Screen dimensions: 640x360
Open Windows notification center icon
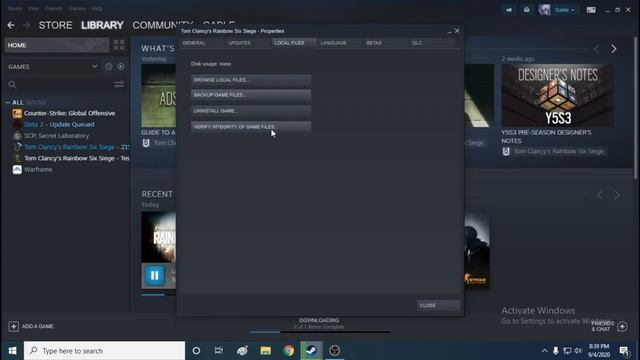[x=624, y=351]
